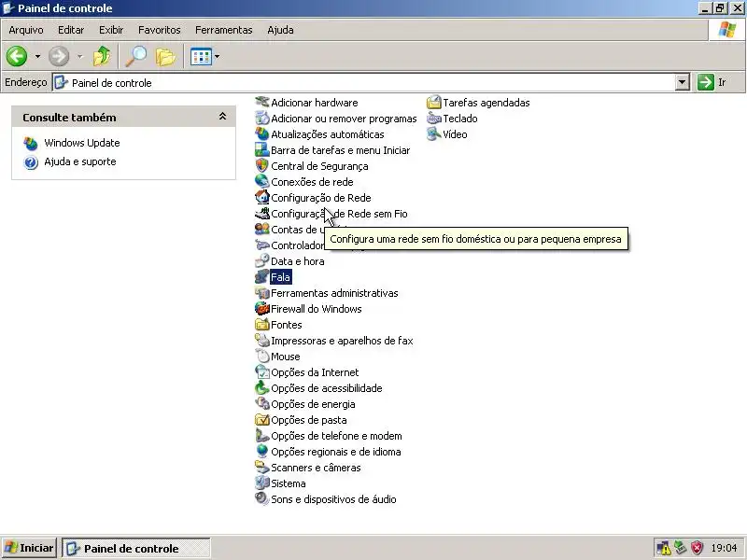Open the Back button history dropdown arrow
The width and height of the screenshot is (747, 560).
tap(37, 57)
